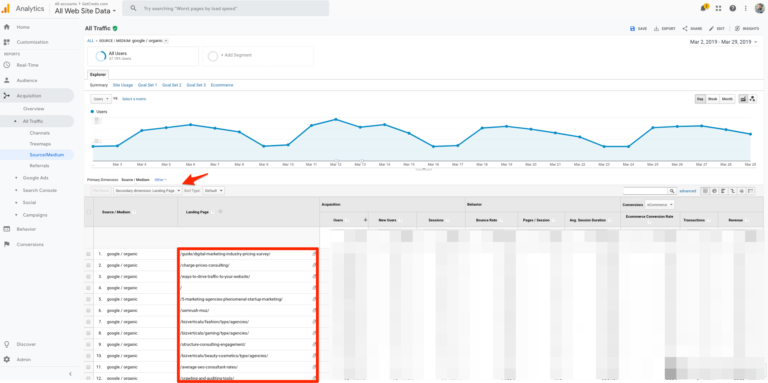The image size is (768, 383).
Task: Open the All Web Site Data dropdown
Action: (x=85, y=10)
